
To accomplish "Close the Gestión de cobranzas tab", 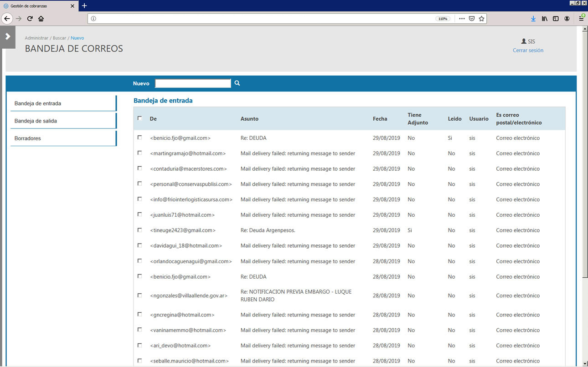I will 72,6.
